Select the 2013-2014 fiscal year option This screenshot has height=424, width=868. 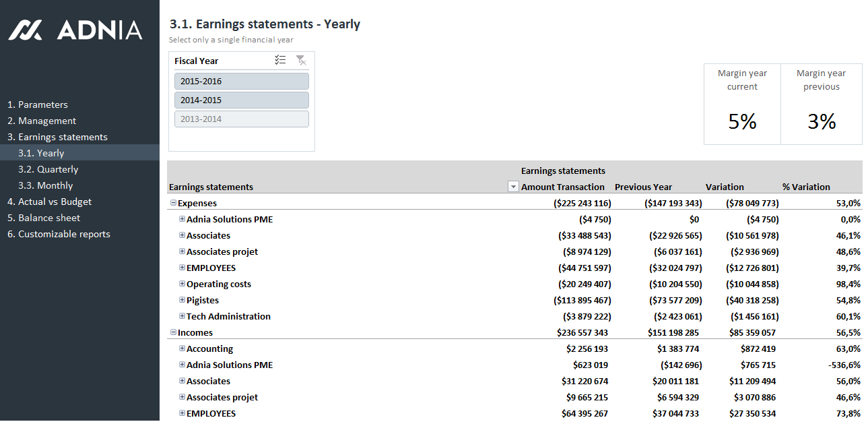241,119
